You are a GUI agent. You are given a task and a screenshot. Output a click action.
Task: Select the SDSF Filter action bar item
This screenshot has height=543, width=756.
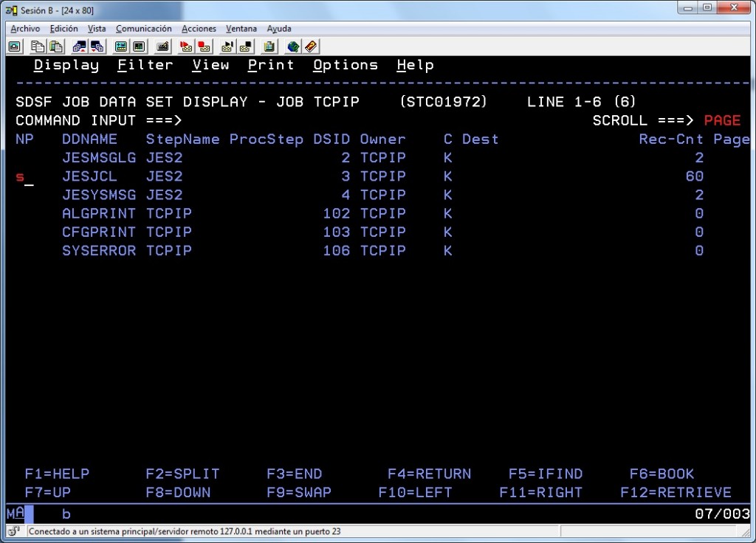click(145, 65)
